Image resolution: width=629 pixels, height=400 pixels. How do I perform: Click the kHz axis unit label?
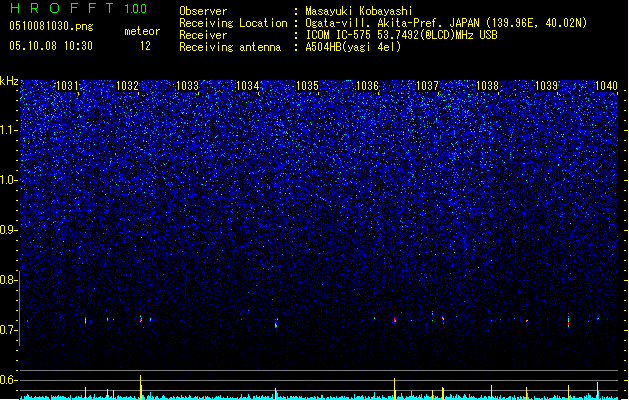pos(9,81)
